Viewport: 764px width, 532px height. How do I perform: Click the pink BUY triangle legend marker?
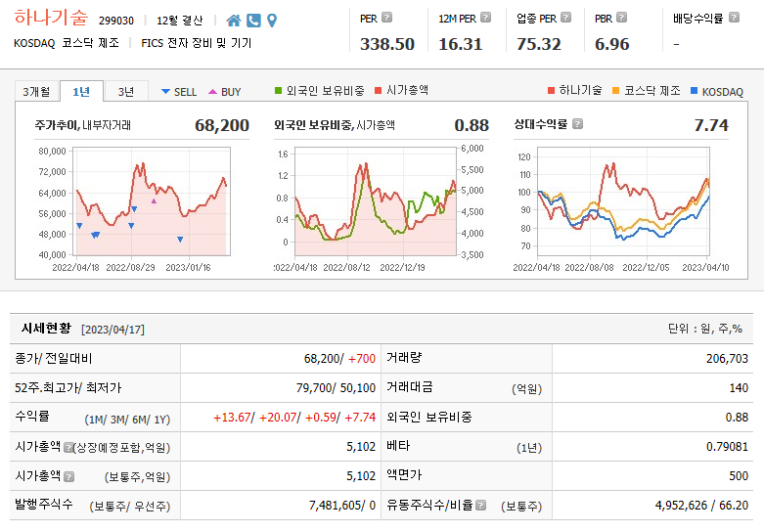pyautogui.click(x=212, y=92)
